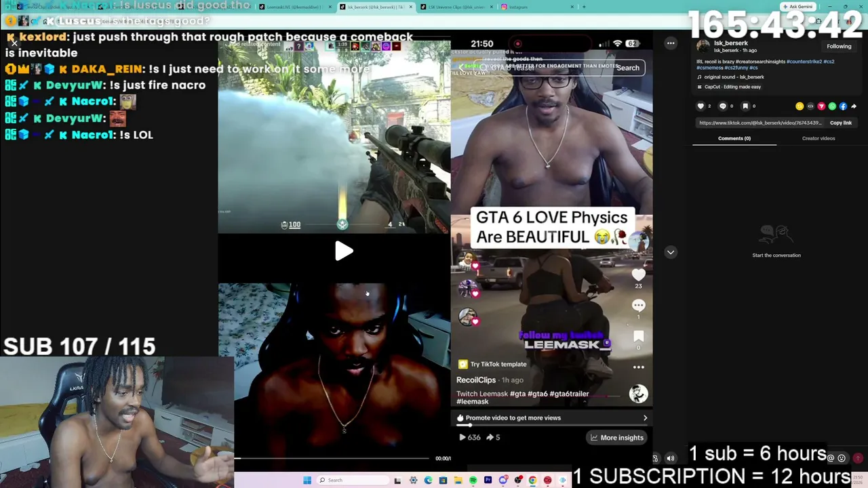868x488 pixels.
Task: Open original sound - lsk_berserk
Action: click(734, 77)
